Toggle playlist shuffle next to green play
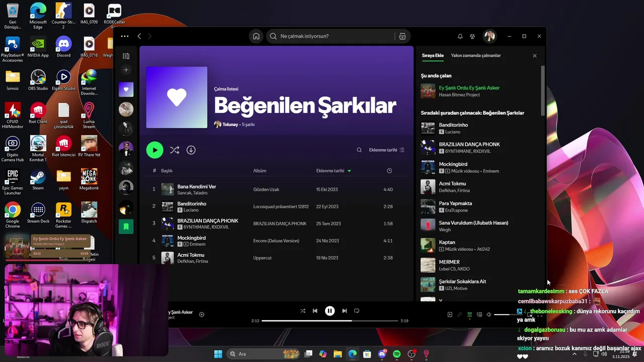The height and width of the screenshot is (362, 644). click(175, 150)
